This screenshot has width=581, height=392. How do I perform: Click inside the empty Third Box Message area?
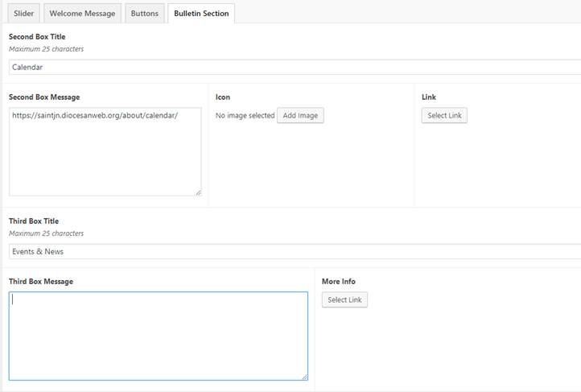click(158, 336)
